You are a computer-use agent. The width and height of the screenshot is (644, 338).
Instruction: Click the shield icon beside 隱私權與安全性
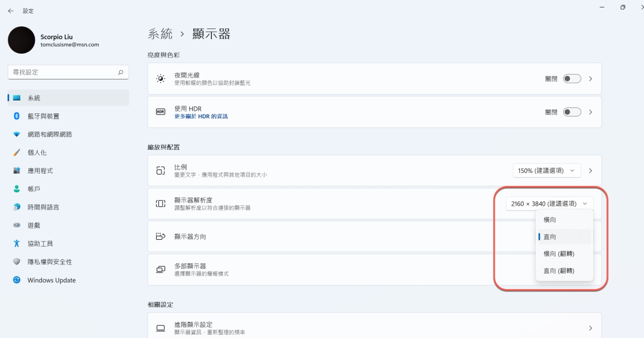point(17,262)
